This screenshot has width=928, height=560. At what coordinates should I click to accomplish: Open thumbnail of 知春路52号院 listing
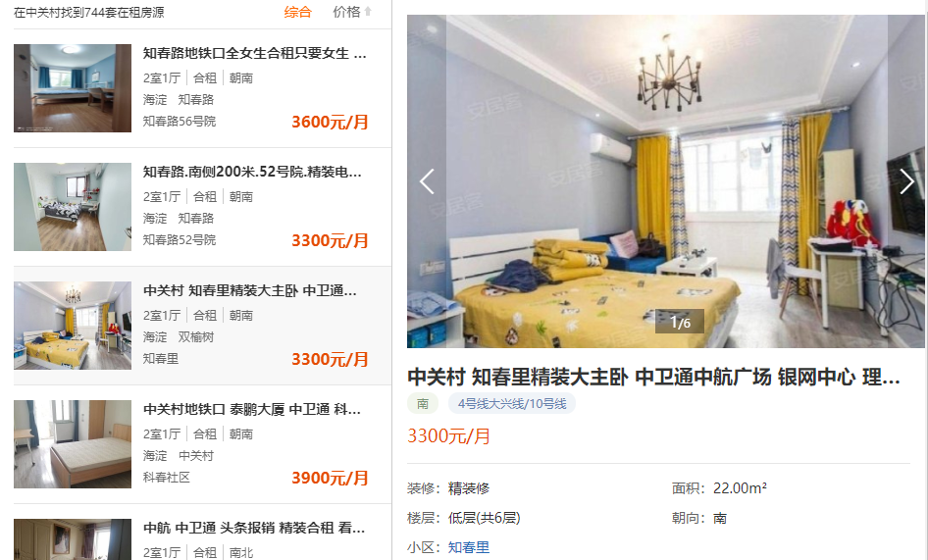(73, 207)
